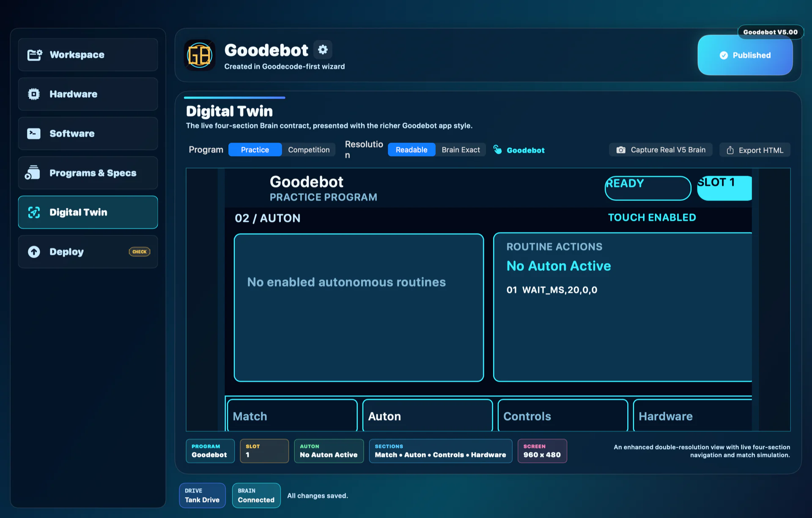Viewport: 812px width, 518px height.
Task: Select the Practice program option
Action: tap(255, 150)
